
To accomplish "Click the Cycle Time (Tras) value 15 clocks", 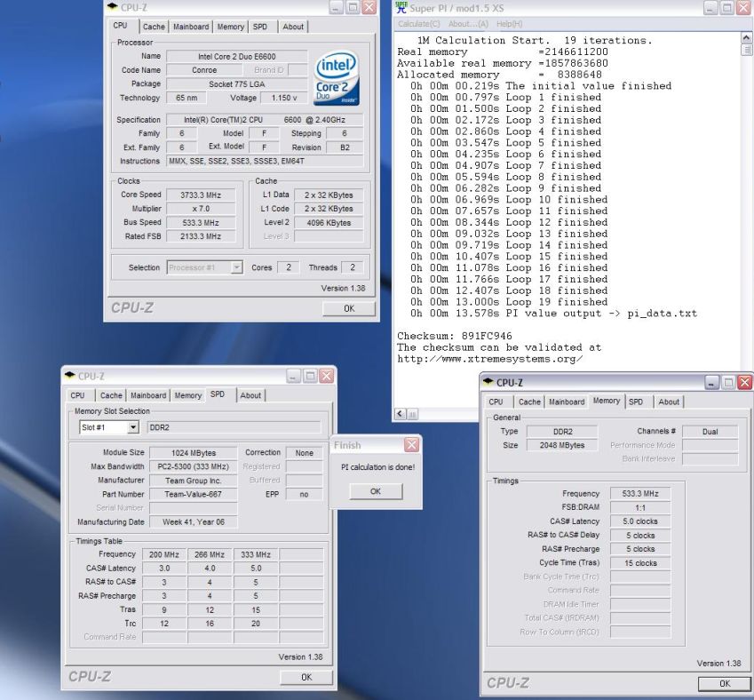I will pyautogui.click(x=640, y=563).
